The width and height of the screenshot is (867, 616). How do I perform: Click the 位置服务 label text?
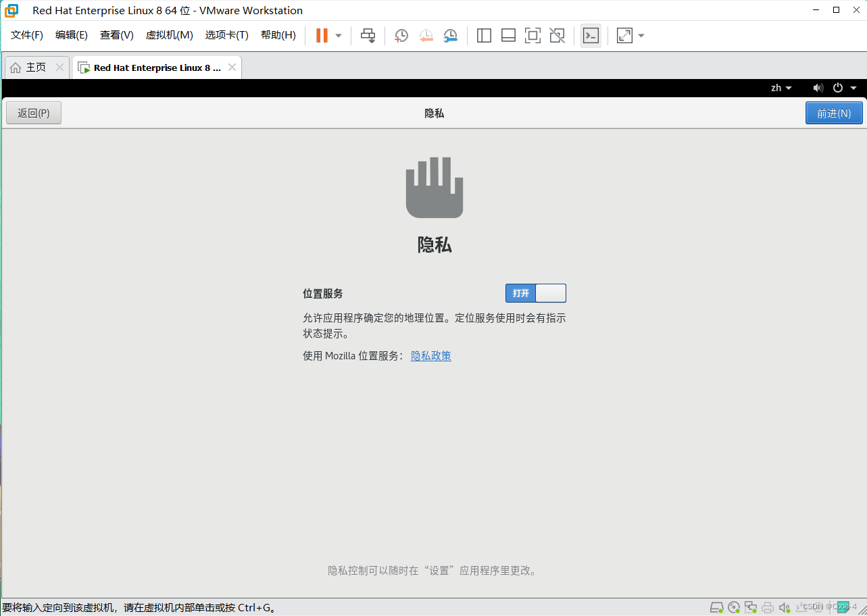click(323, 293)
